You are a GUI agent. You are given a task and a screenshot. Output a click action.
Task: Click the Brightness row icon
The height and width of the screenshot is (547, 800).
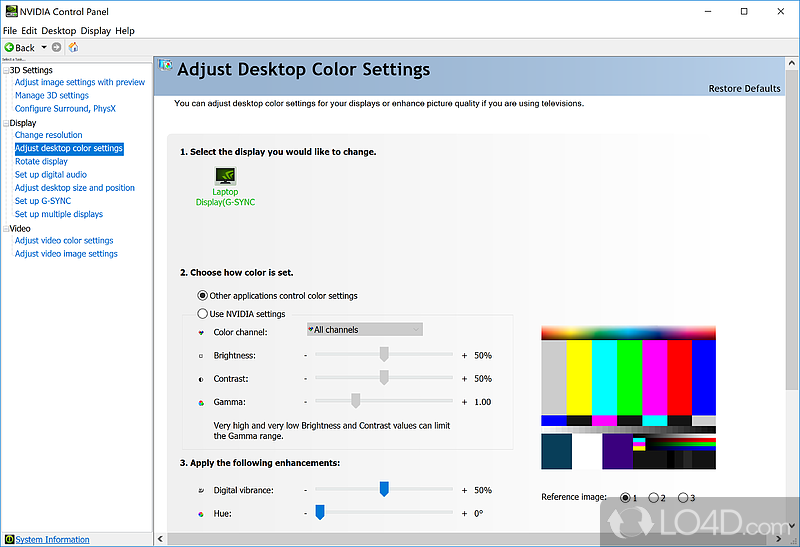(201, 356)
